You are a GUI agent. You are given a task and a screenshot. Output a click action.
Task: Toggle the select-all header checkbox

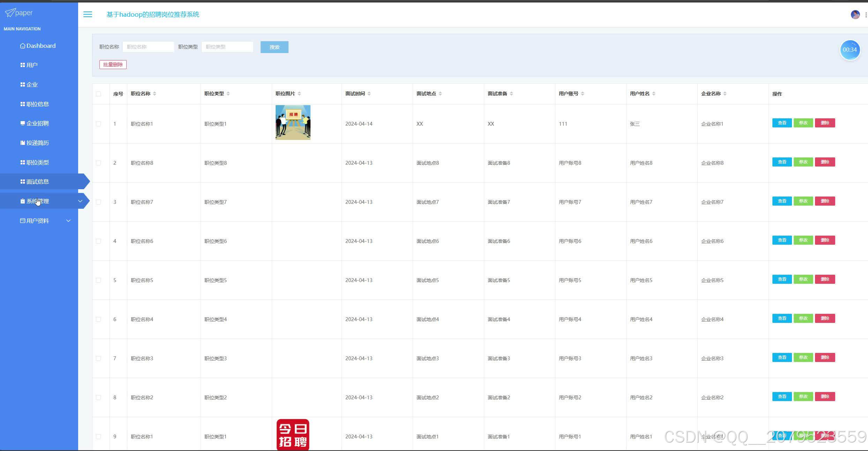98,94
